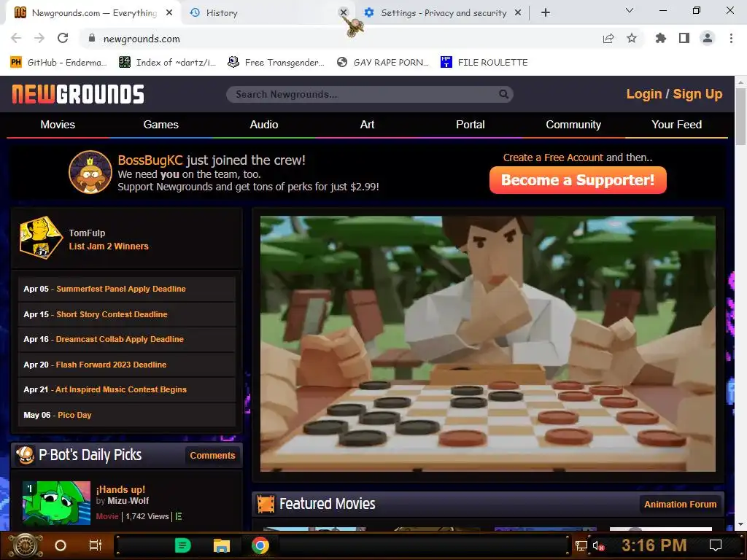Open the Animation Forum button
747x560 pixels.
(681, 505)
